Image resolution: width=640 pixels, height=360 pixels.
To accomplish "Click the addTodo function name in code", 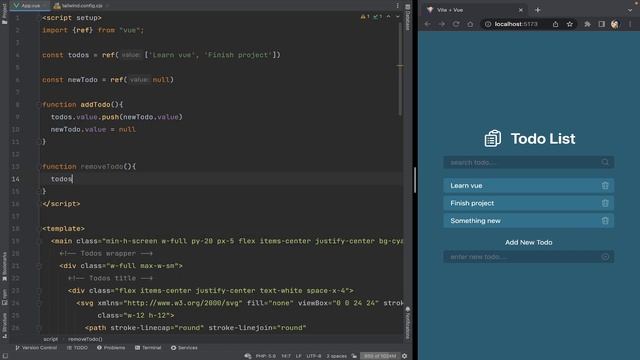I will coord(95,104).
